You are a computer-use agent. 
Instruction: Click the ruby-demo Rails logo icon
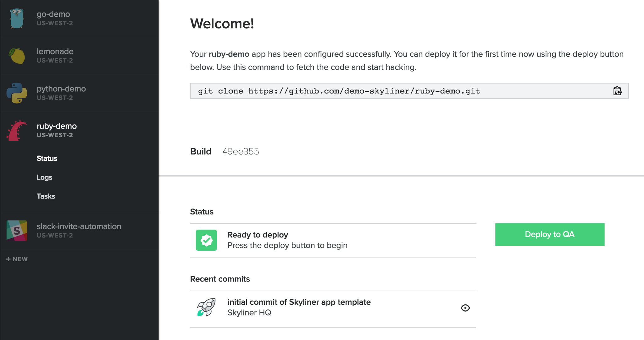17,131
